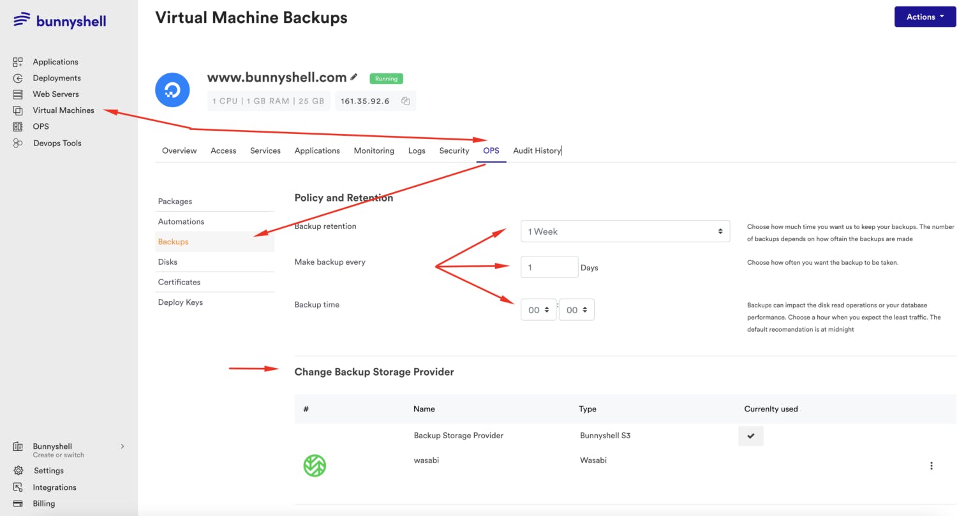Open Certificates in the OPS side menu
The image size is (980, 516).
(x=179, y=282)
